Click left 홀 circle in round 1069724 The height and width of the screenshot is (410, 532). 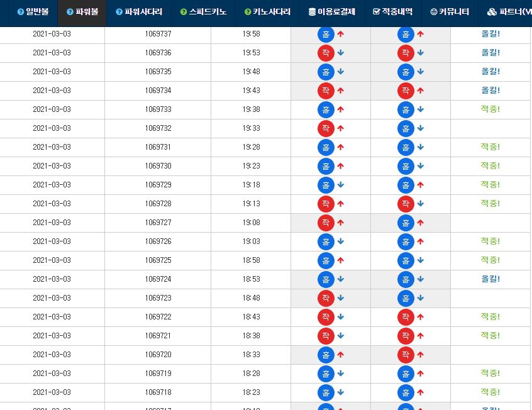point(326,279)
